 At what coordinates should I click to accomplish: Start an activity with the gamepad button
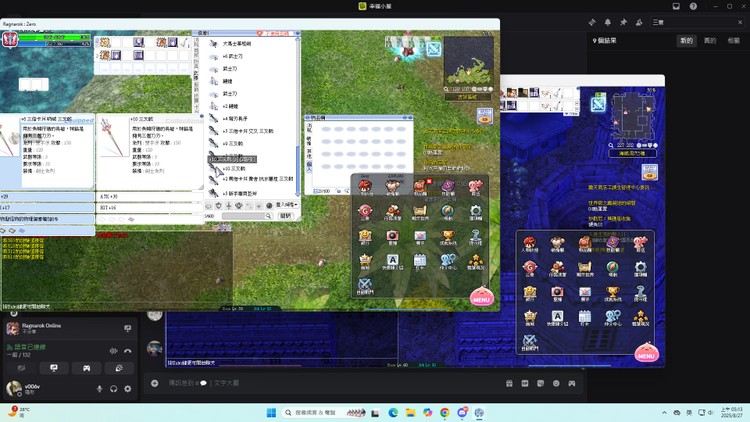tap(86, 368)
